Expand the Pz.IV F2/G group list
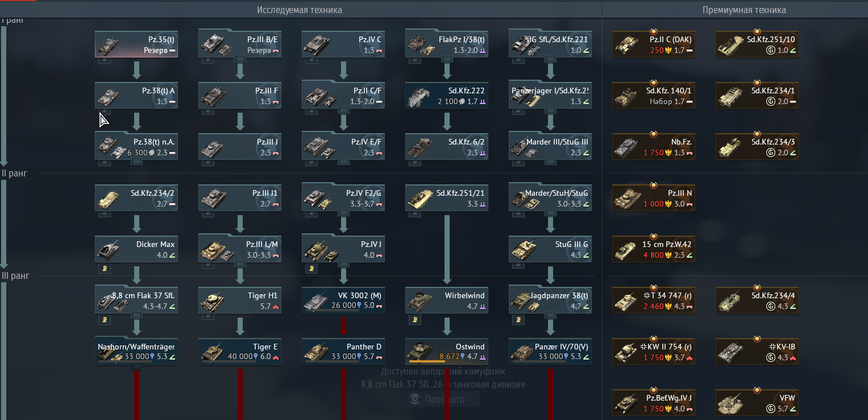The height and width of the screenshot is (420, 868). pos(343,213)
